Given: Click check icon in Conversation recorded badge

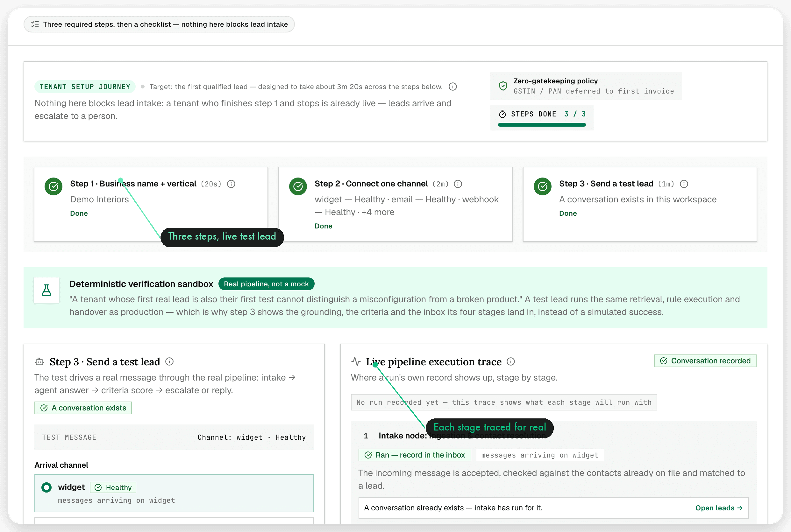Looking at the screenshot, I should coord(664,361).
